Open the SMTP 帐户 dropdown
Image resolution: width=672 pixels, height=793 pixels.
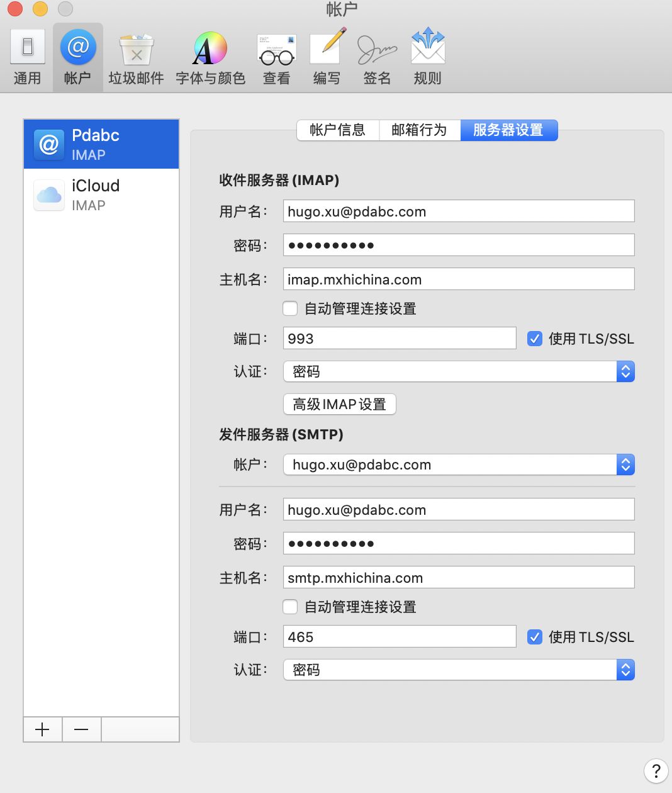[x=625, y=464]
